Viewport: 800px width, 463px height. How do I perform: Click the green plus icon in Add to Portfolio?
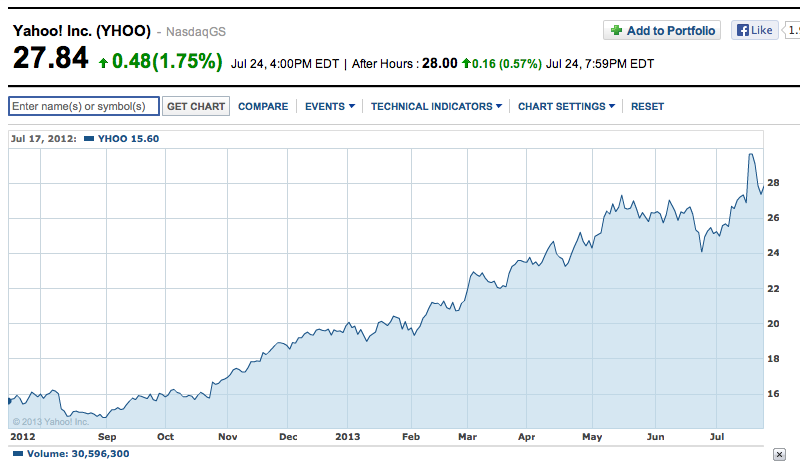(616, 31)
